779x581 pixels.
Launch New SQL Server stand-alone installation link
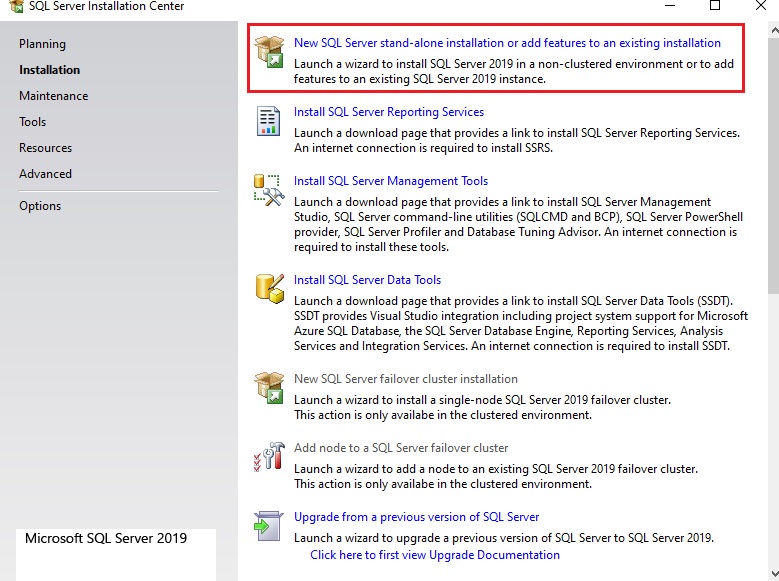click(x=507, y=43)
